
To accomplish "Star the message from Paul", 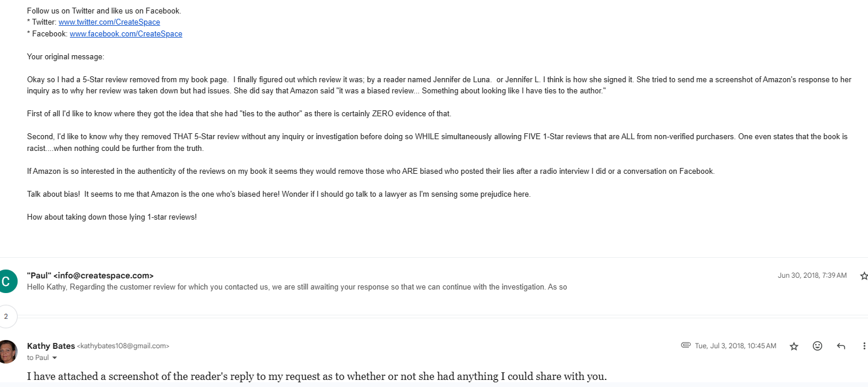I will click(x=863, y=276).
